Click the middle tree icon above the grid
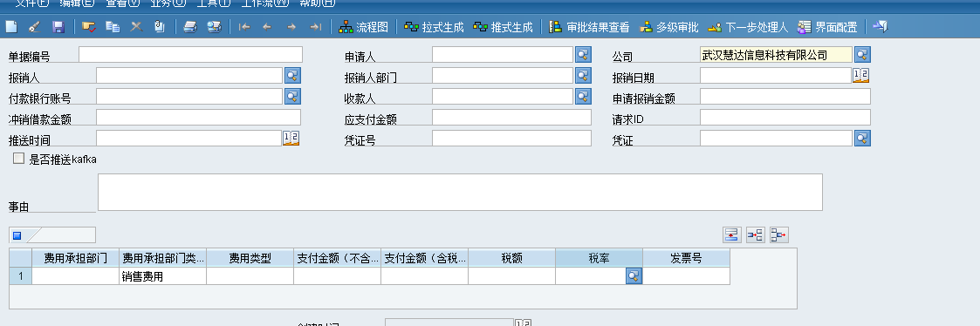 756,234
